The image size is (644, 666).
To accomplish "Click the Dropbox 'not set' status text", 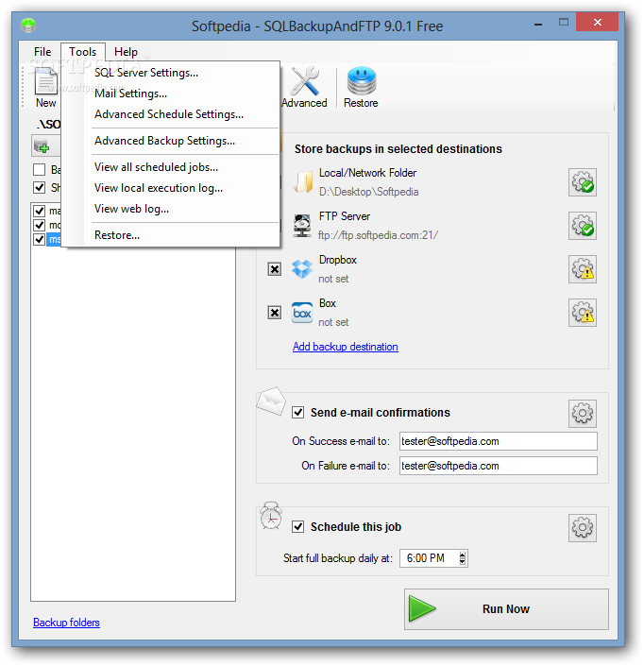I will tap(333, 279).
